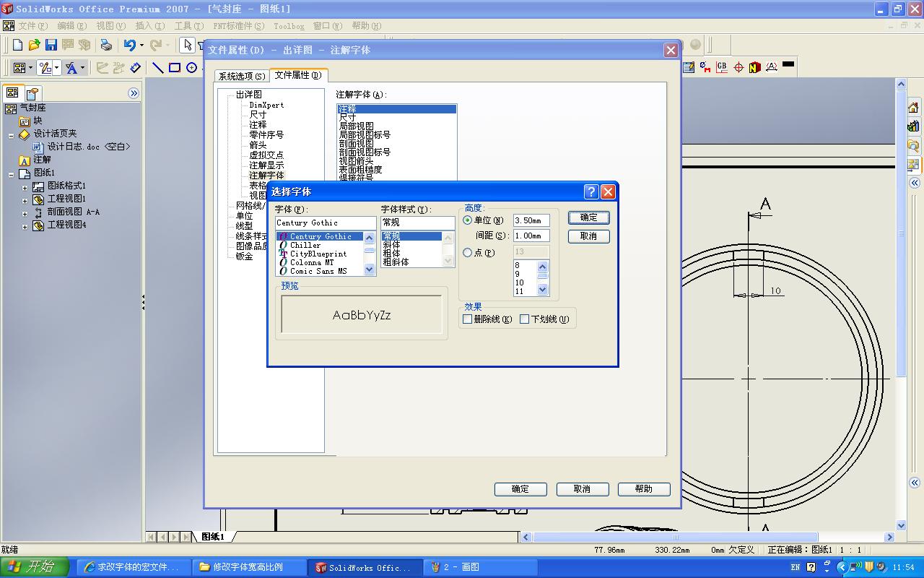Switch to the FeatureManager design tree tab
This screenshot has height=578, width=924.
(12, 92)
